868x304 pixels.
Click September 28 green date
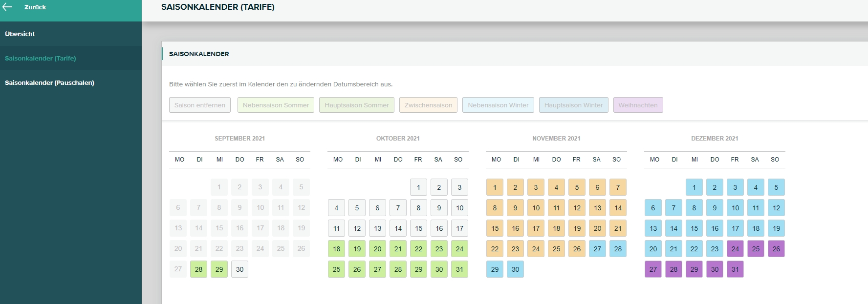point(198,269)
